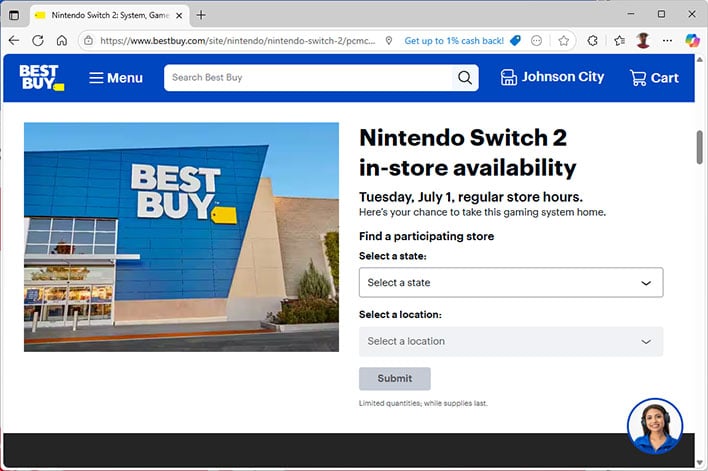Open the Copilot sidebar icon

coord(692,41)
